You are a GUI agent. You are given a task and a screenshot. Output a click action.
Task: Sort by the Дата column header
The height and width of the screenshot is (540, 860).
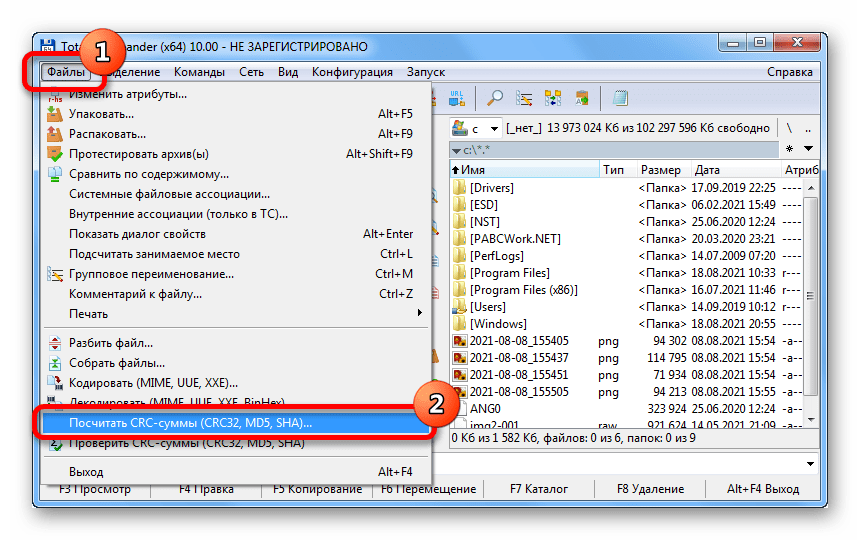click(735, 170)
